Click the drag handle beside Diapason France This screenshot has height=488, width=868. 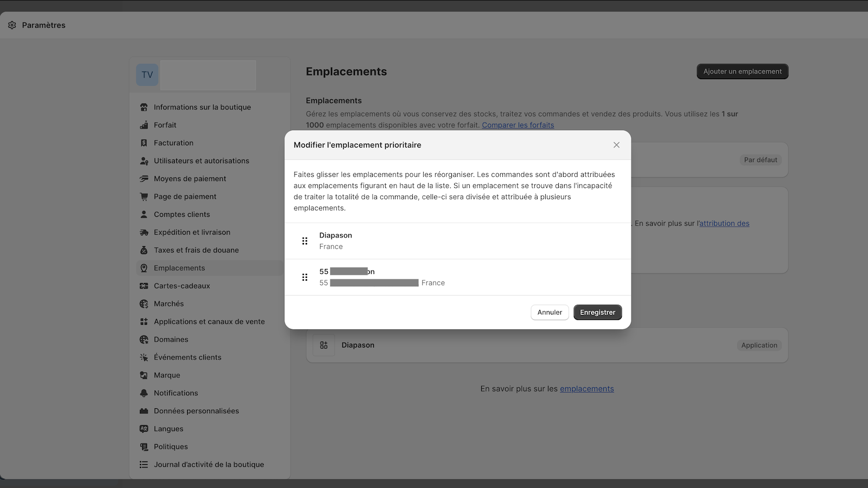[305, 241]
